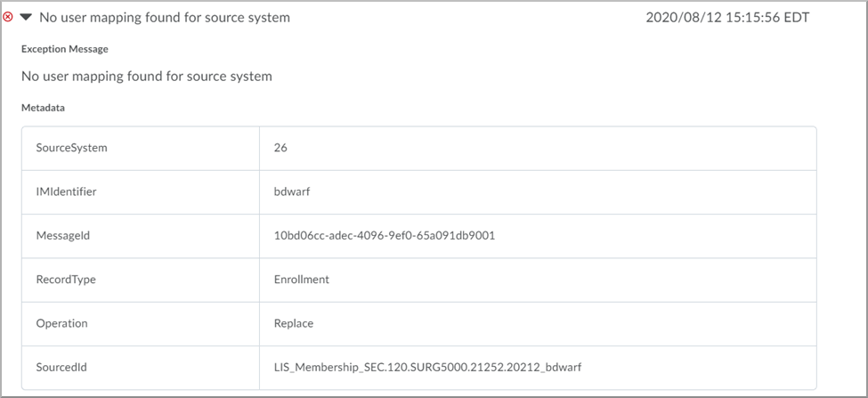Click the Metadata heading
Viewport: 868px width, 398px height.
click(44, 108)
